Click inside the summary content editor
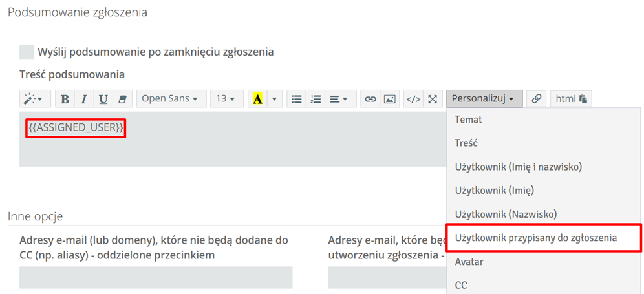This screenshot has width=644, height=294. pos(233,139)
